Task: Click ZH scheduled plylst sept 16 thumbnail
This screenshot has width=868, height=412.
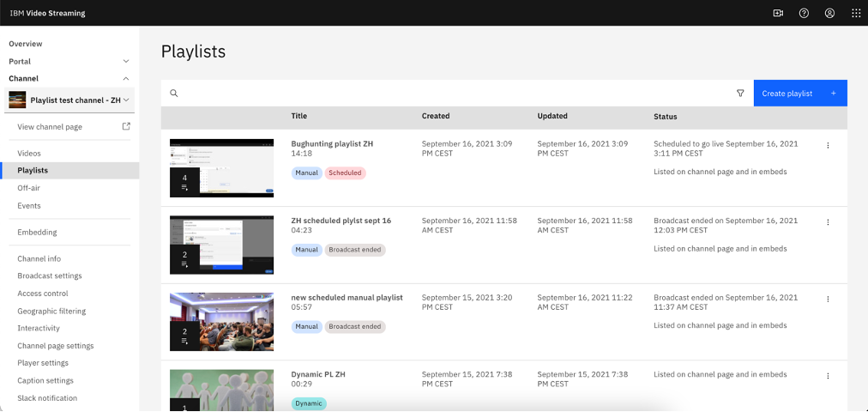Action: (x=221, y=245)
